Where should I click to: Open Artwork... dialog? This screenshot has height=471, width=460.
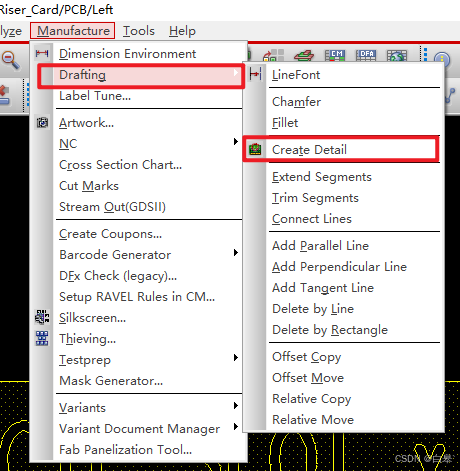pos(86,123)
